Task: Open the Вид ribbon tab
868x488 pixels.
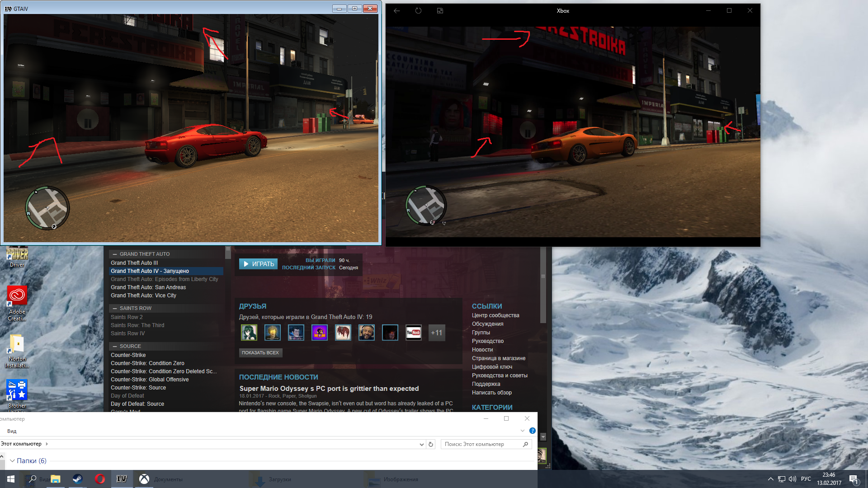Action: click(12, 431)
